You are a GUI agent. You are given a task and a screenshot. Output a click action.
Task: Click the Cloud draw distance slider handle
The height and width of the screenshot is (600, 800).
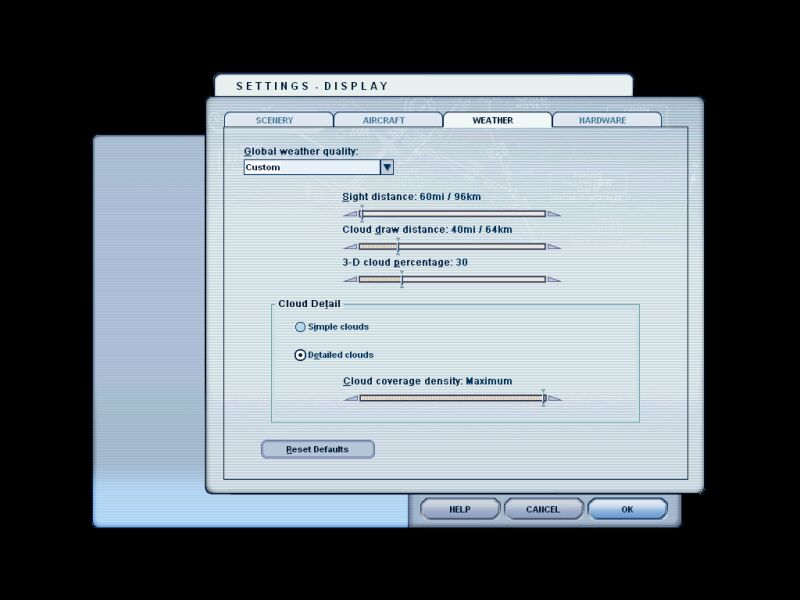click(x=398, y=246)
